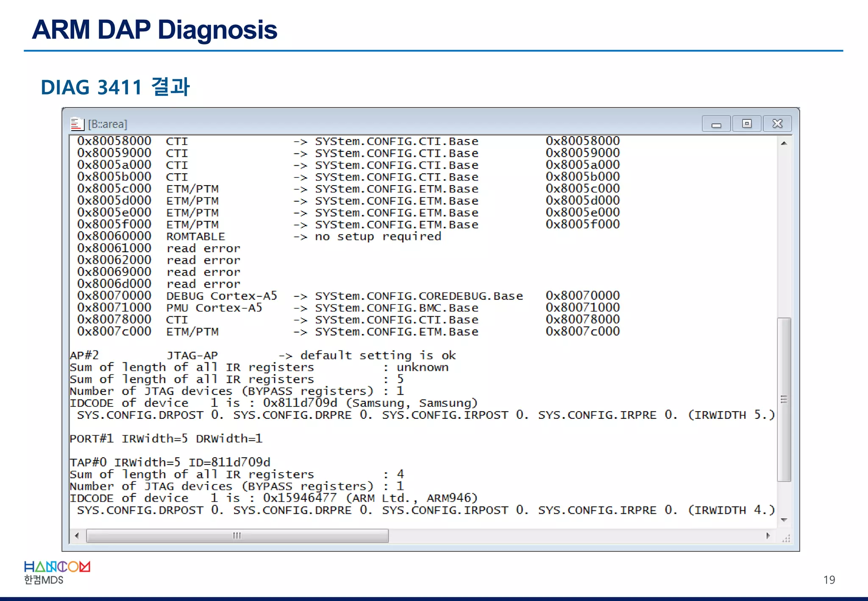Maximize the B::area window

click(x=746, y=124)
